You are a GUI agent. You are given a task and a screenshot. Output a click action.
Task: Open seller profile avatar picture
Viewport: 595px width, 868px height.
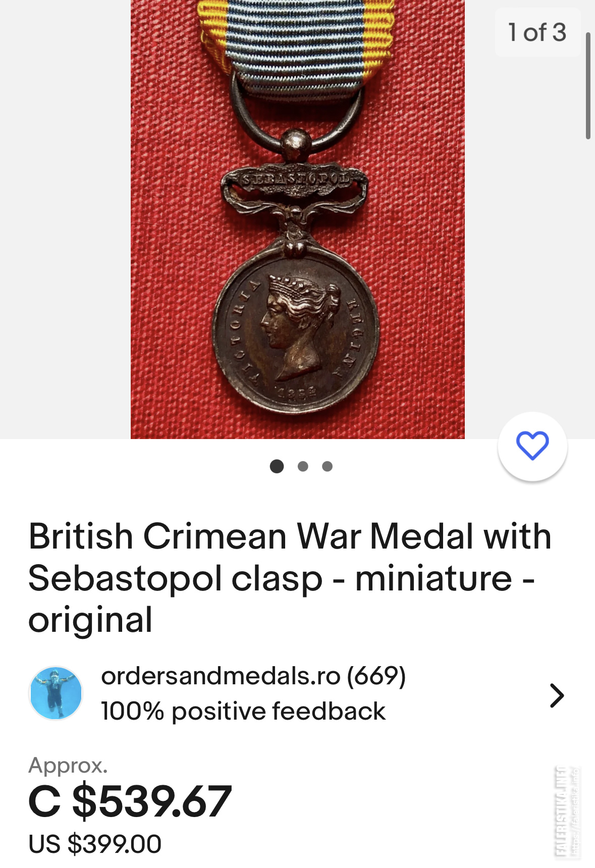point(56,693)
